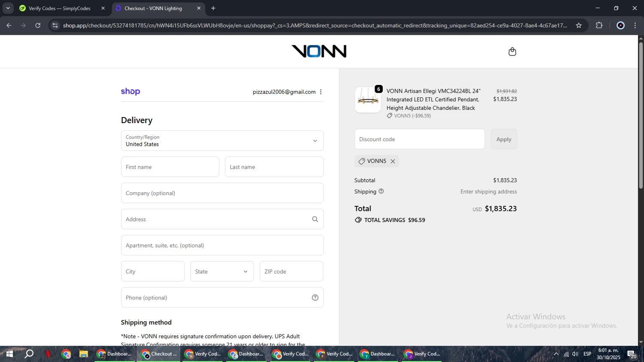Focus the Last name field

pos(274,167)
